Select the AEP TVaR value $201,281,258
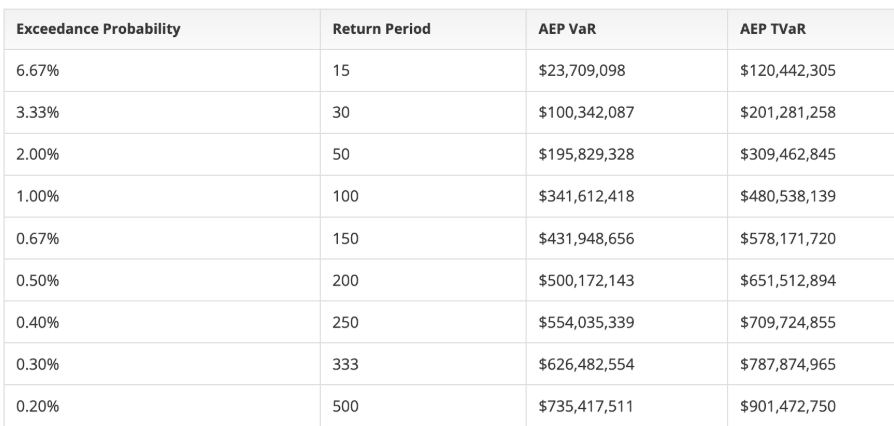Screen dimensions: 894x426 pyautogui.click(x=788, y=113)
